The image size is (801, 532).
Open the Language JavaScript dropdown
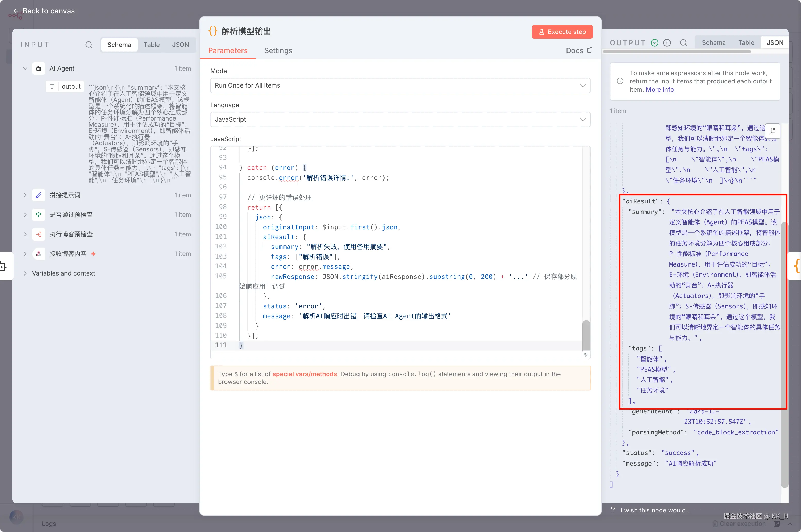click(400, 119)
